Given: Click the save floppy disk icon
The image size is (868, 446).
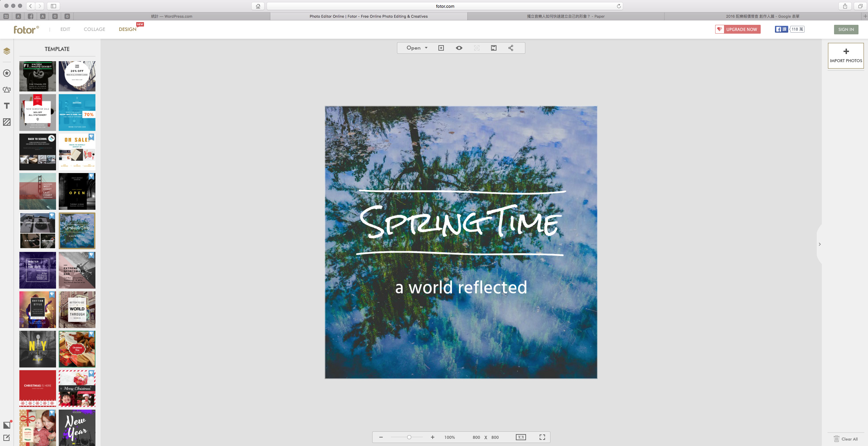Looking at the screenshot, I should 494,48.
